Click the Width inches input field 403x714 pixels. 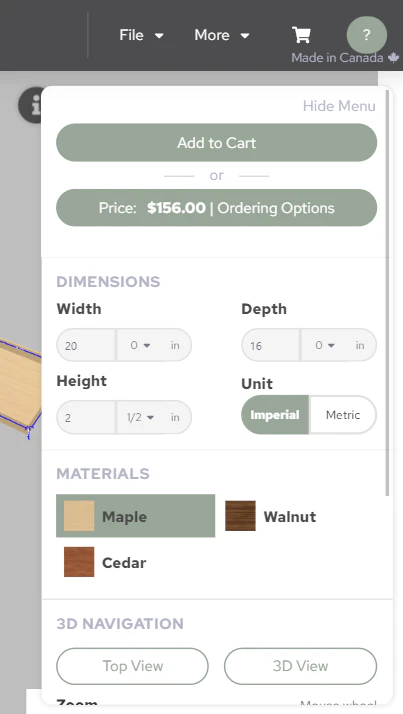86,345
